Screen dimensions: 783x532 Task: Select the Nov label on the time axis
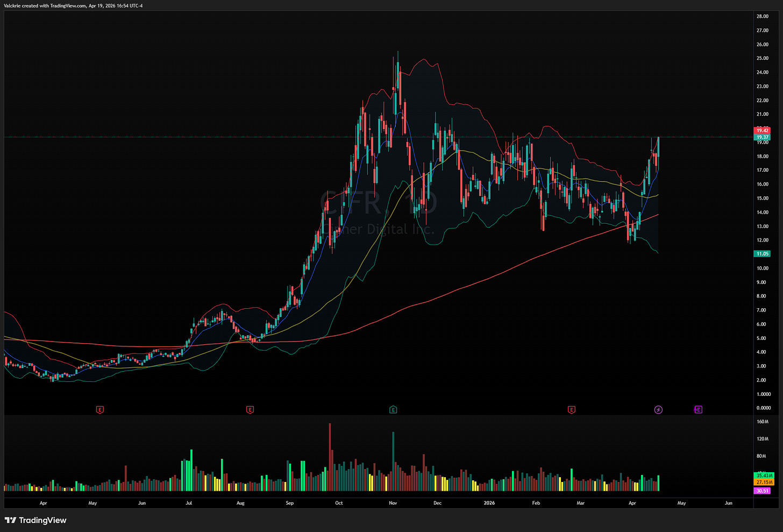[393, 503]
